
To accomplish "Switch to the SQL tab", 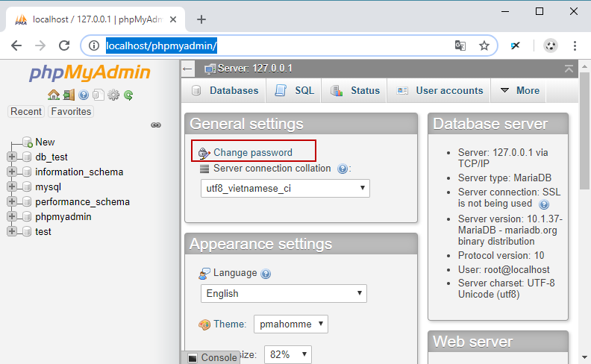I will (294, 90).
